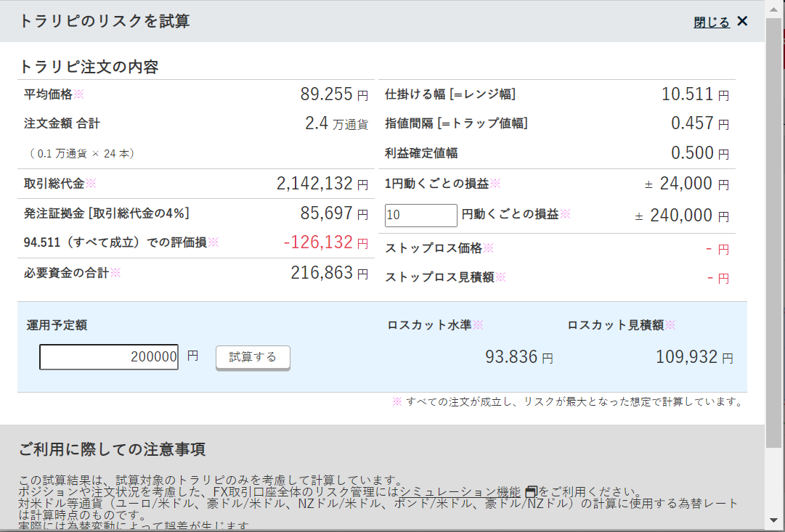The image size is (785, 532).
Task: Open the シミュレーション機能 link
Action: 460,492
